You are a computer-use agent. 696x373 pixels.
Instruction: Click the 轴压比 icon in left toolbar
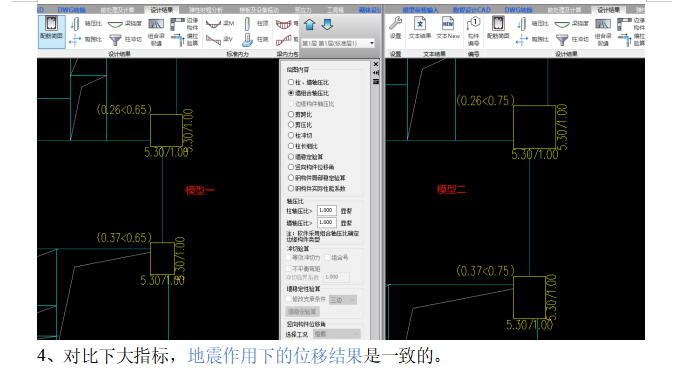click(75, 24)
